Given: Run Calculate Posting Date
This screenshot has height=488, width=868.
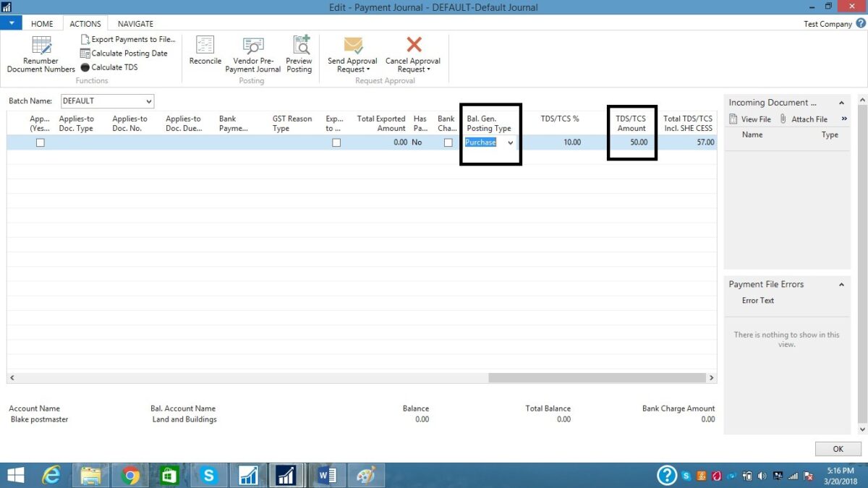Looking at the screenshot, I should point(124,53).
